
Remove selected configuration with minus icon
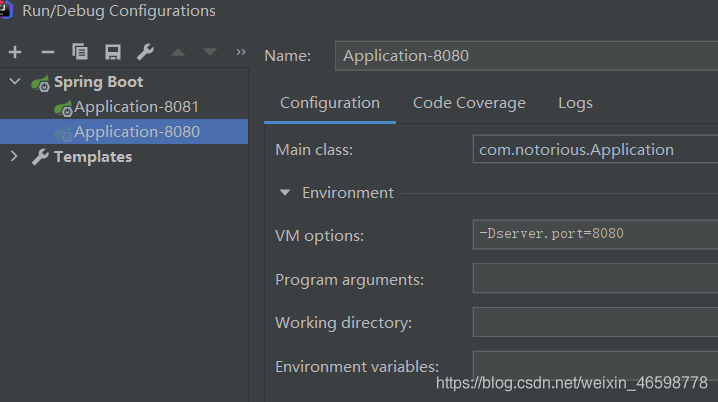(48, 52)
